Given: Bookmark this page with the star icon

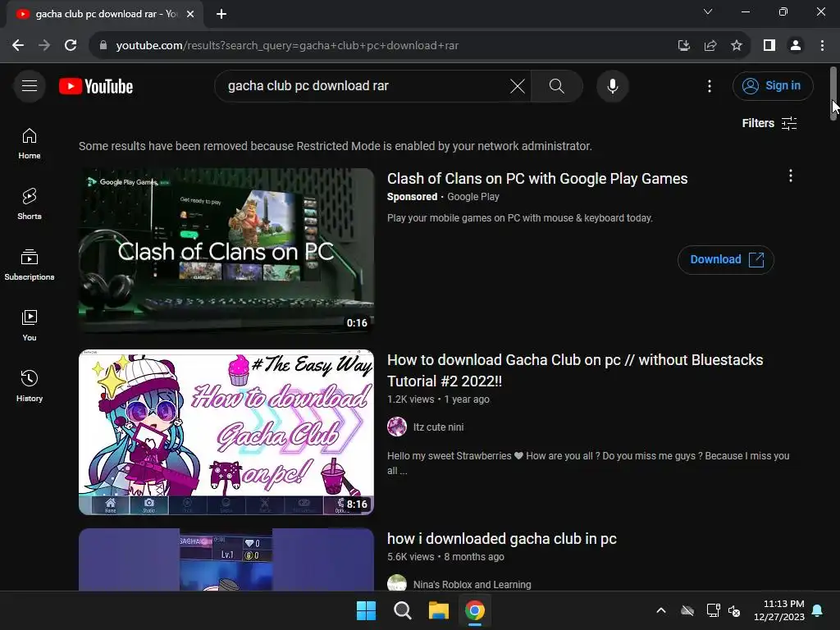Looking at the screenshot, I should [737, 46].
